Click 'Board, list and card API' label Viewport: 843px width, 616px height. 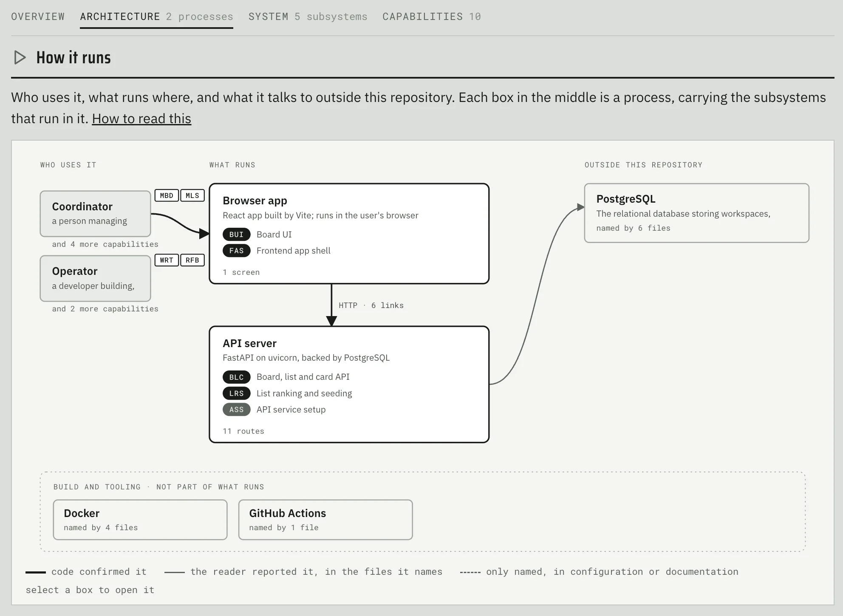303,377
